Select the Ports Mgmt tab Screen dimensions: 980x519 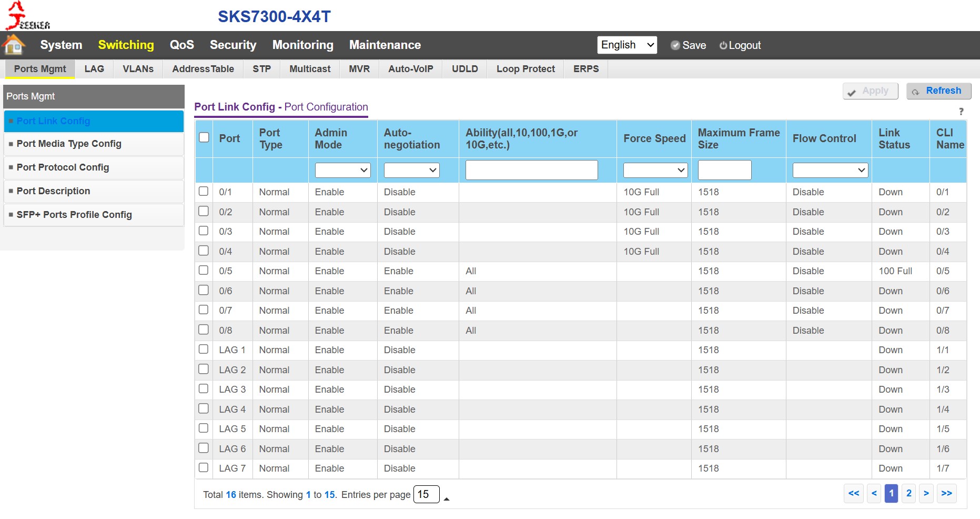40,69
